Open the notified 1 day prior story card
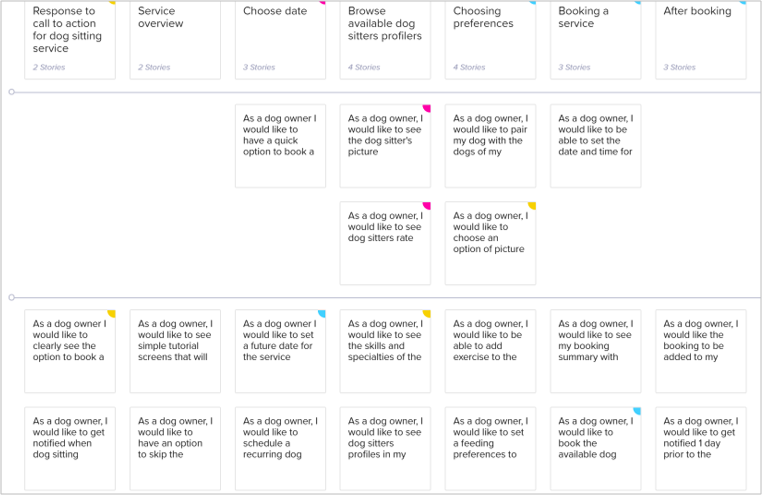 coord(700,448)
